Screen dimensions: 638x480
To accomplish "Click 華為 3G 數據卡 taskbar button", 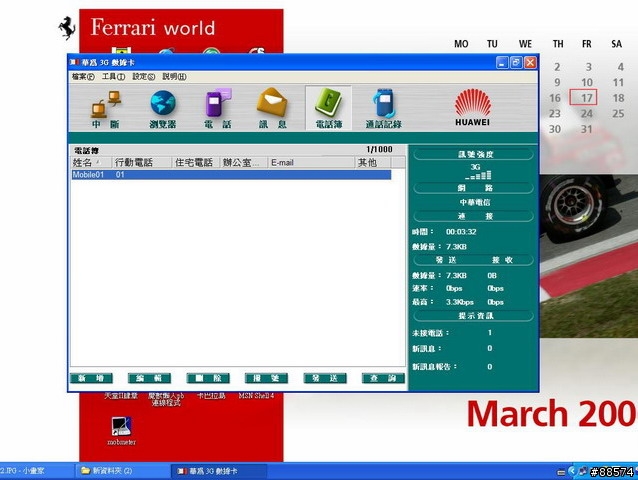I will [x=219, y=471].
